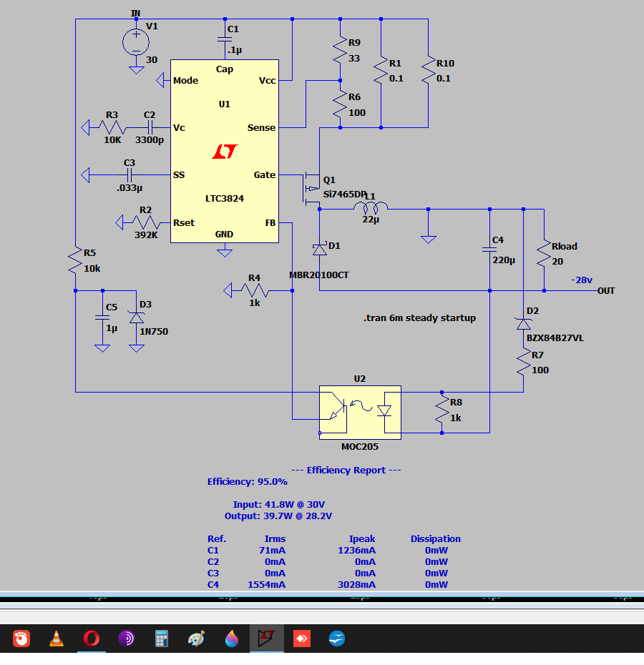
Task: Select capacitor C1 symbol
Action: tap(225, 39)
